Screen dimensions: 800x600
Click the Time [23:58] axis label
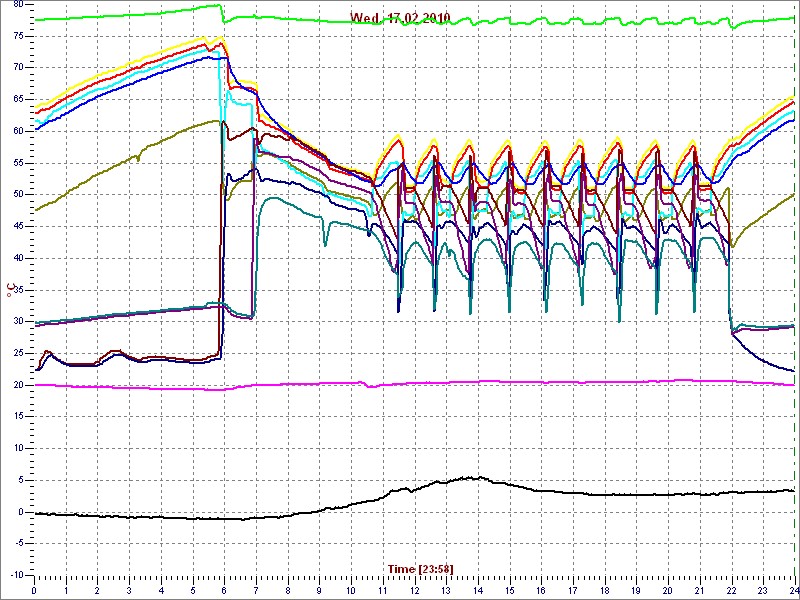pos(420,569)
